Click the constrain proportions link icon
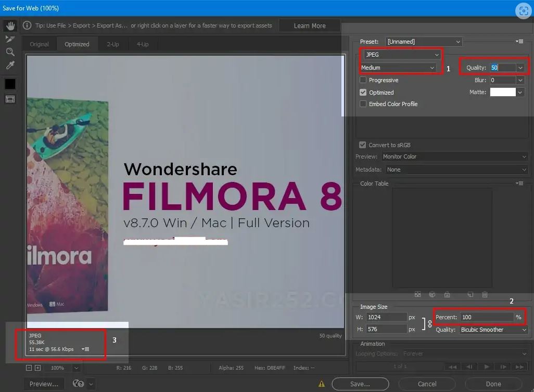Image resolution: width=534 pixels, height=392 pixels. point(430,323)
